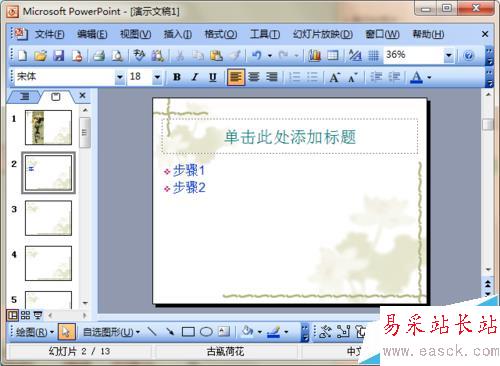This screenshot has height=366, width=500.
Task: Open the 幻灯片放映(D) menu
Action: click(323, 34)
